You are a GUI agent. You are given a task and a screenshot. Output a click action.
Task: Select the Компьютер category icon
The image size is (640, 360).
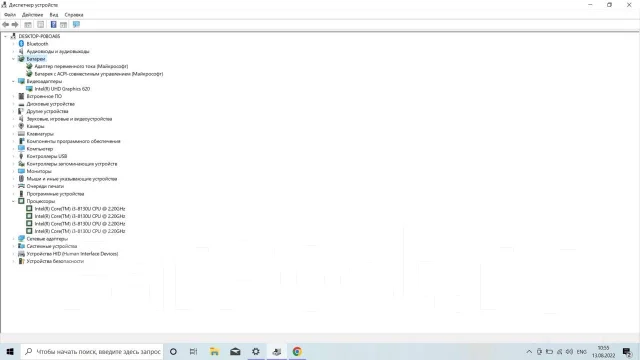[21, 149]
